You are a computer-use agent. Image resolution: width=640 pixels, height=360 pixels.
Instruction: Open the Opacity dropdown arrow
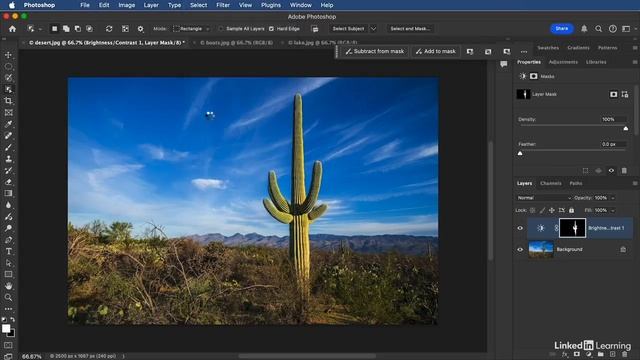[x=613, y=198]
